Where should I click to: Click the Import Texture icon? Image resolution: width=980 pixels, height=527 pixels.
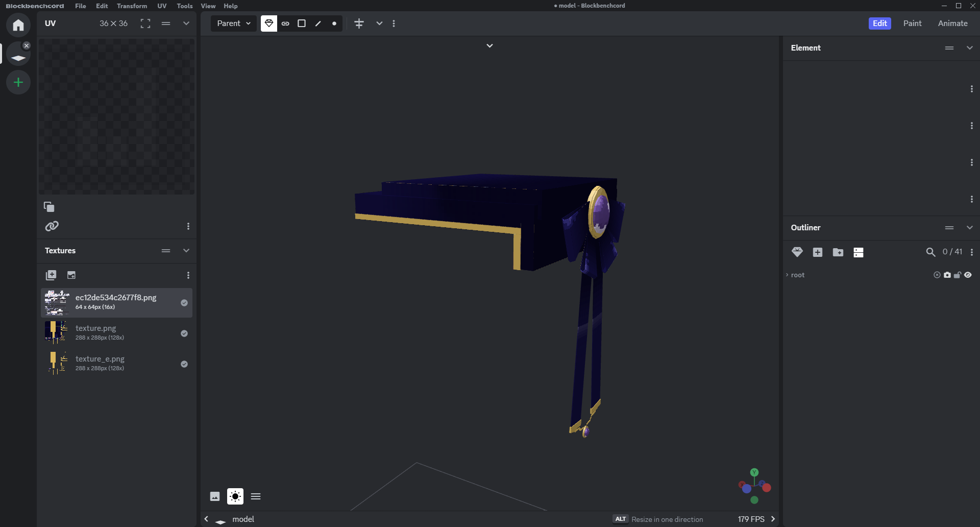click(51, 275)
